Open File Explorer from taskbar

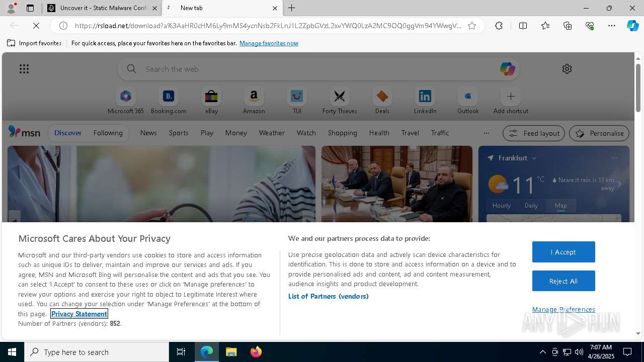(231, 352)
